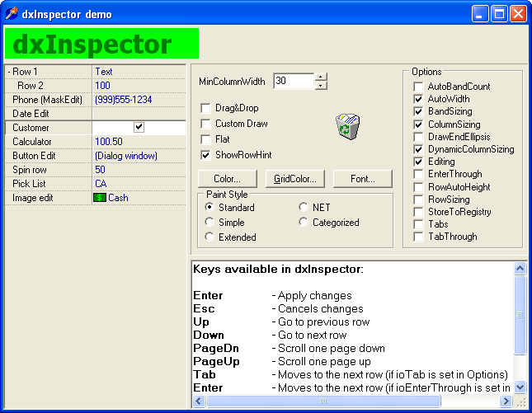Enable the EnterThrough option

click(418, 174)
